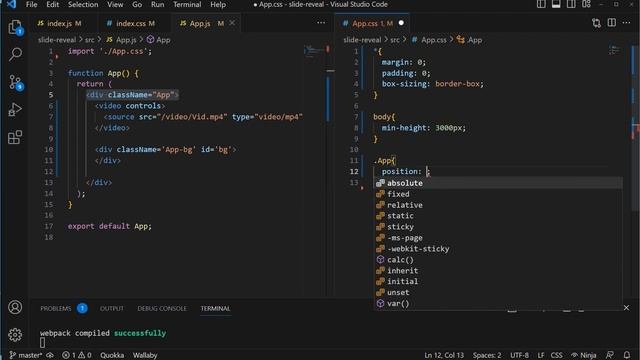Select App.css tab in right editor

tap(373, 23)
